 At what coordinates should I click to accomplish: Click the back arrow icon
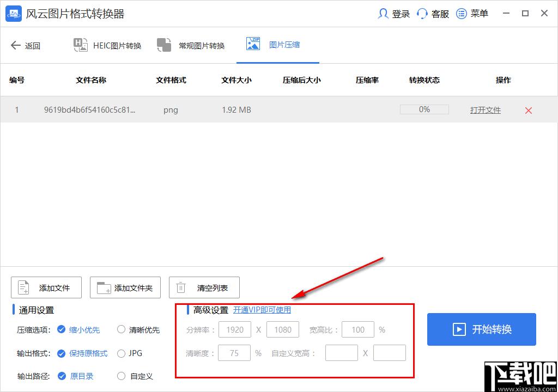point(16,45)
